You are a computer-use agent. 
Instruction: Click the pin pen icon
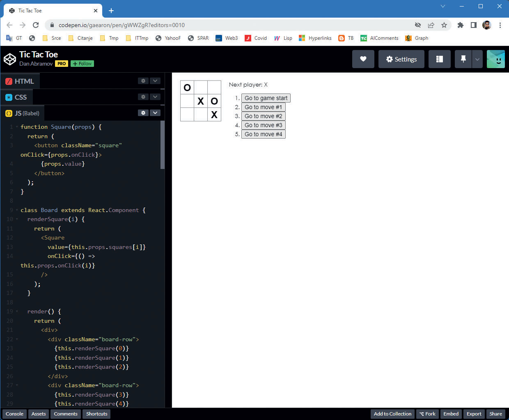463,59
